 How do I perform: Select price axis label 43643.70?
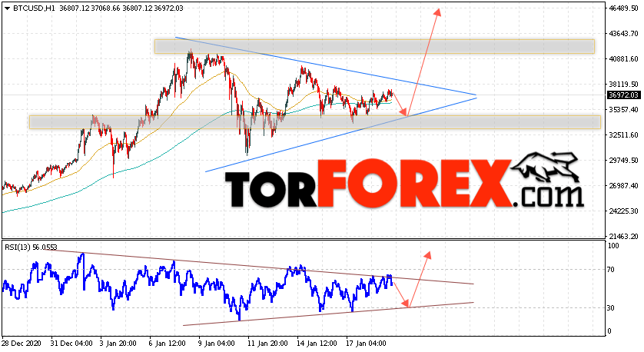tap(623, 34)
